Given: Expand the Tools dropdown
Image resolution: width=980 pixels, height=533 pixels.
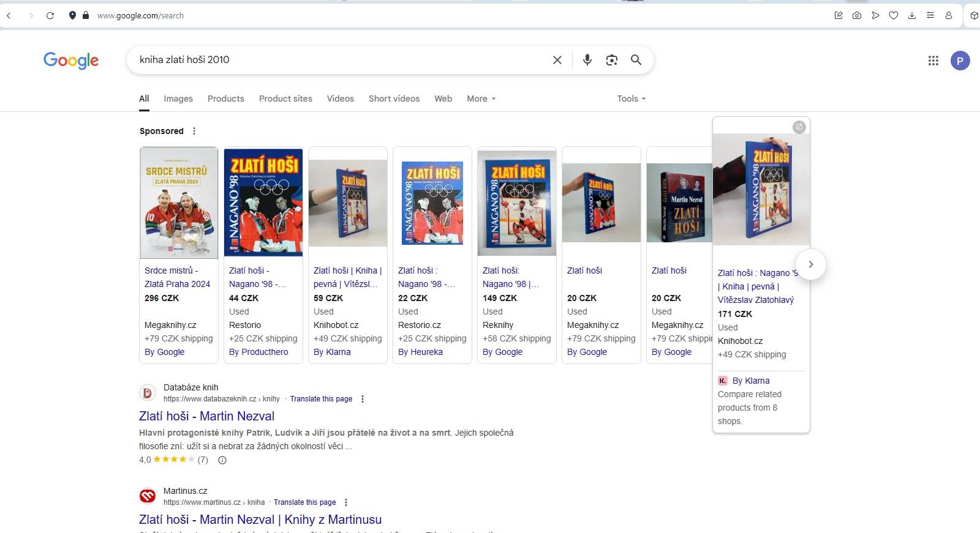Looking at the screenshot, I should pyautogui.click(x=631, y=99).
